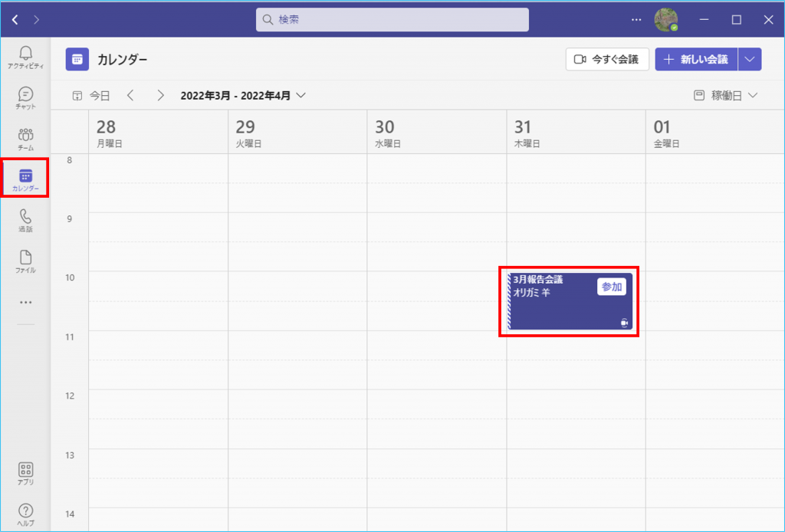
Task: Open the チーム sidebar icon
Action: (x=25, y=138)
